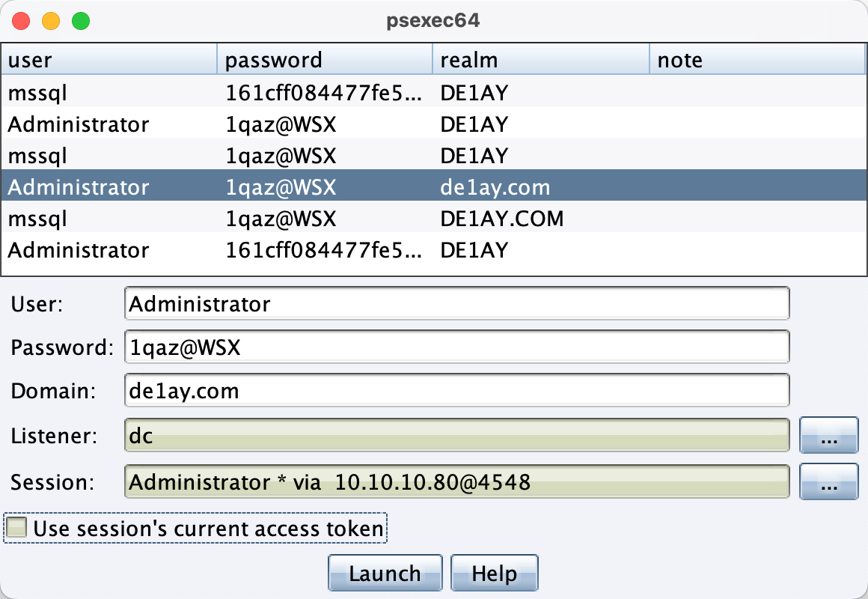Click the Domain text field

[456, 391]
